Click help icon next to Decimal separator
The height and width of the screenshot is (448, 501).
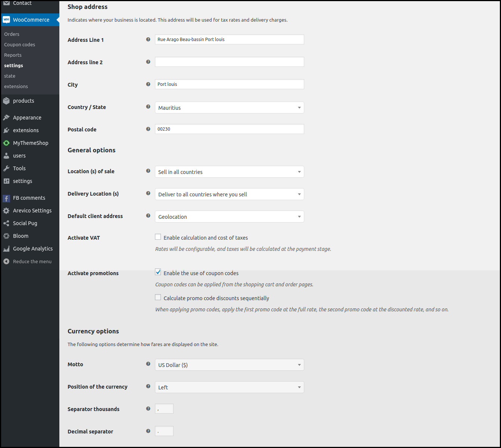pyautogui.click(x=148, y=431)
